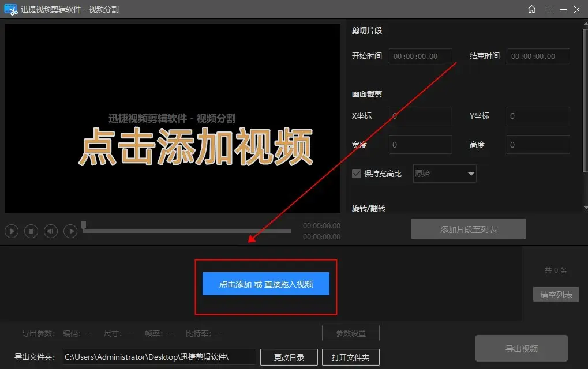Click the playback progress track
588x369 pixels.
[x=187, y=231]
